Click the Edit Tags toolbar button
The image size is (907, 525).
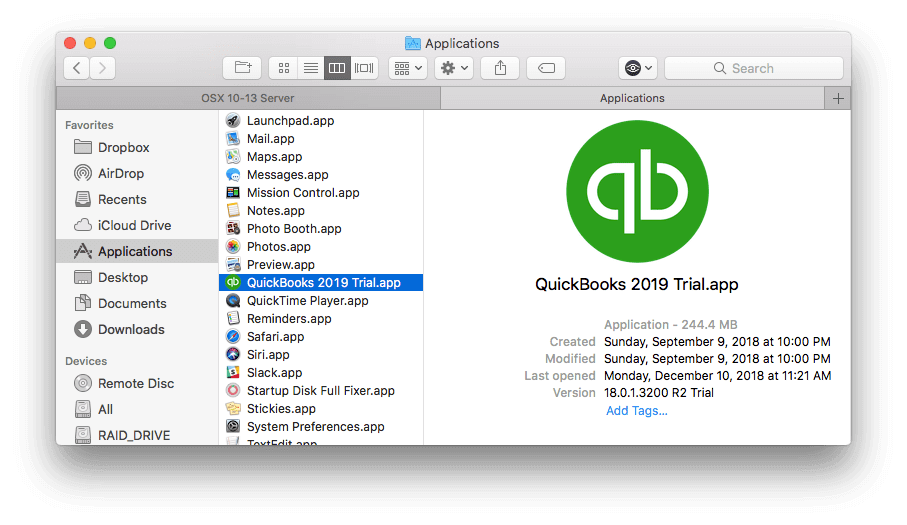[x=546, y=68]
